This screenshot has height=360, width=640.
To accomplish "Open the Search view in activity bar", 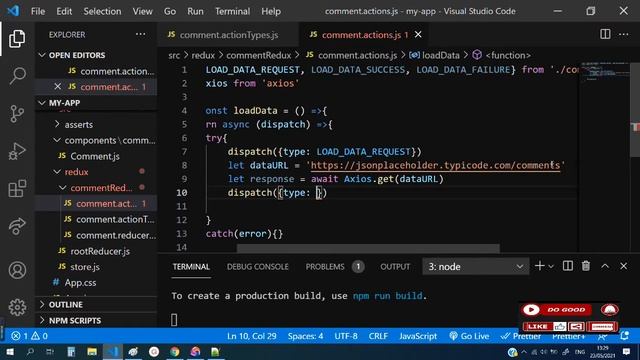I will point(17,76).
